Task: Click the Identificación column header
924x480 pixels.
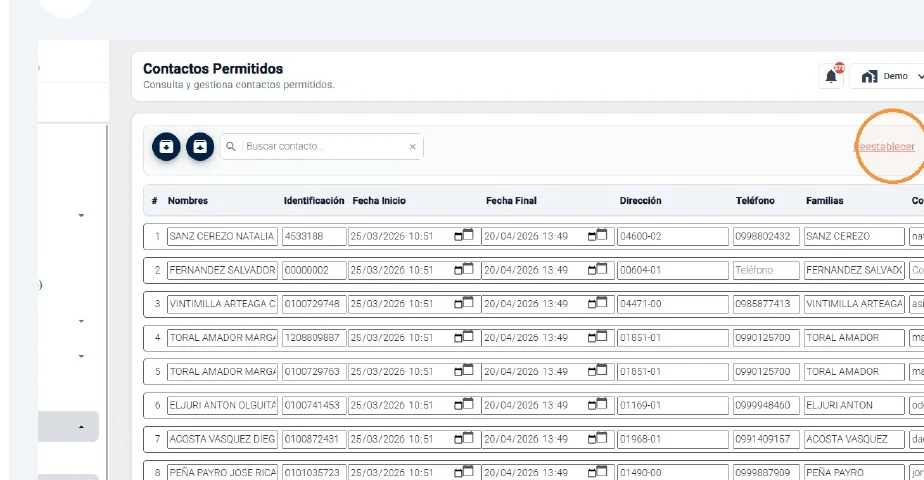Action: pyautogui.click(x=314, y=201)
